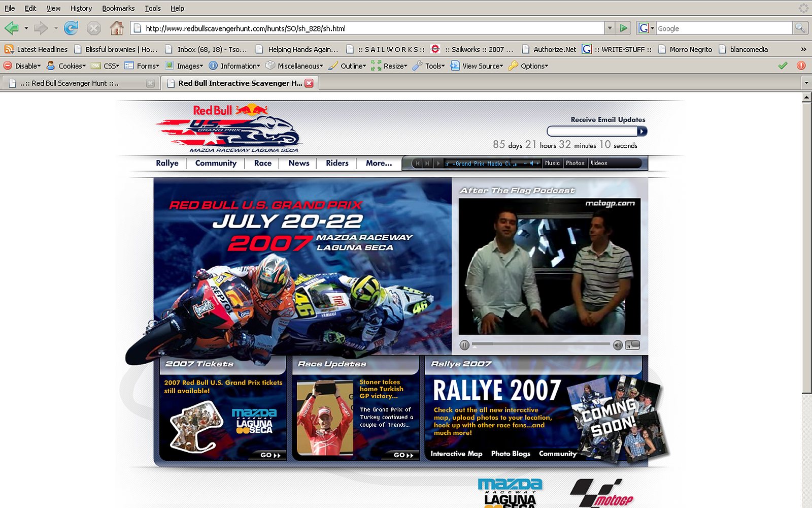Show more bookmarks with the chevron
The height and width of the screenshot is (508, 812).
coord(803,49)
